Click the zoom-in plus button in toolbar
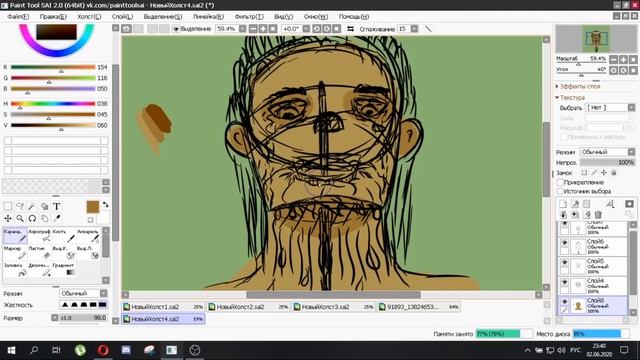The image size is (640, 360). (263, 29)
